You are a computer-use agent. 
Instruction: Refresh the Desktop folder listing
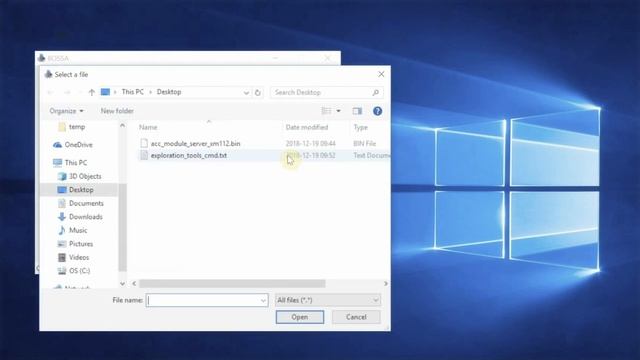258,93
